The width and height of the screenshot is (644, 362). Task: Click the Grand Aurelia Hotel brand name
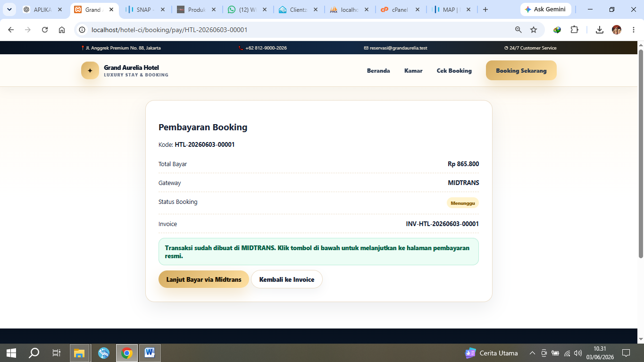pyautogui.click(x=132, y=67)
